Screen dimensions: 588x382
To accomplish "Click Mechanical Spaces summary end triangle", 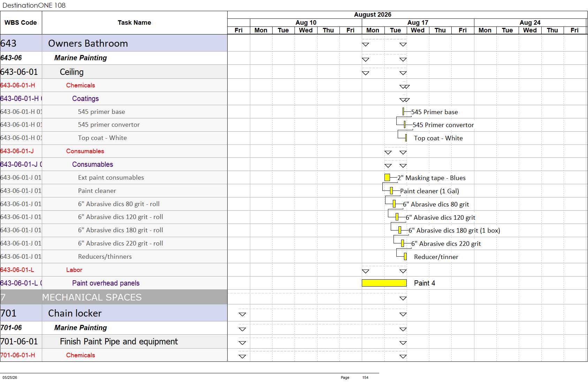I will coord(403,298).
